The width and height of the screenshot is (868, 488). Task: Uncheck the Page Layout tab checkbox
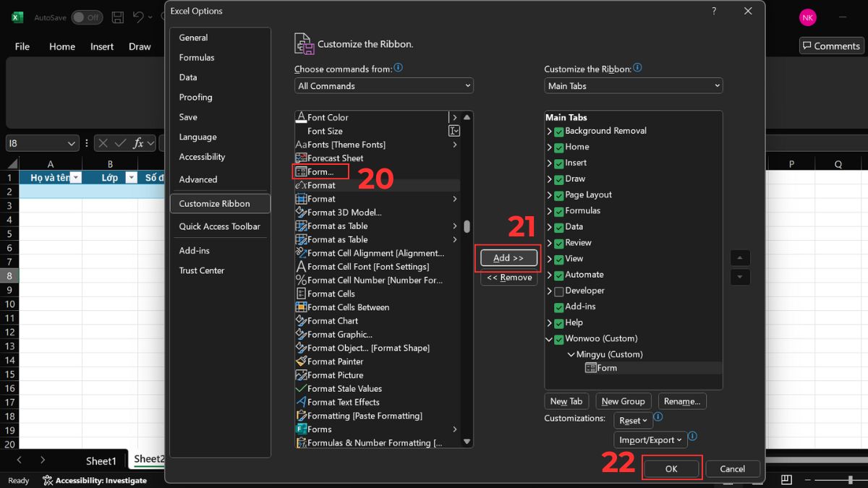(x=558, y=195)
